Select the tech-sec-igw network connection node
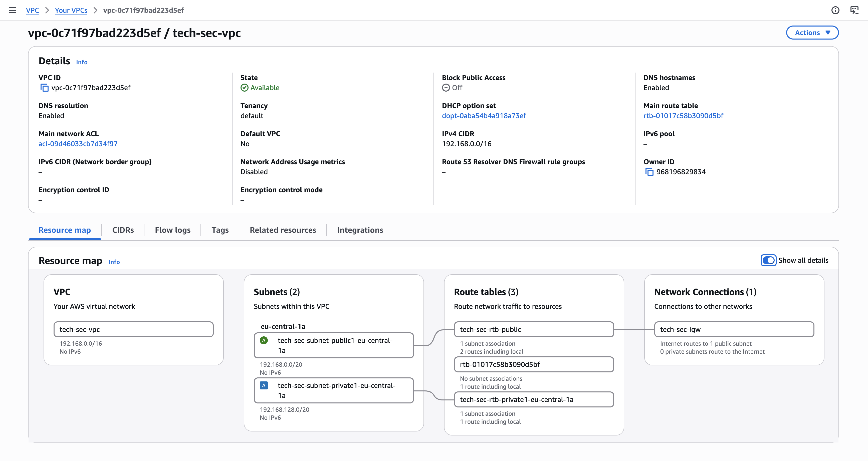The image size is (868, 461). [734, 329]
